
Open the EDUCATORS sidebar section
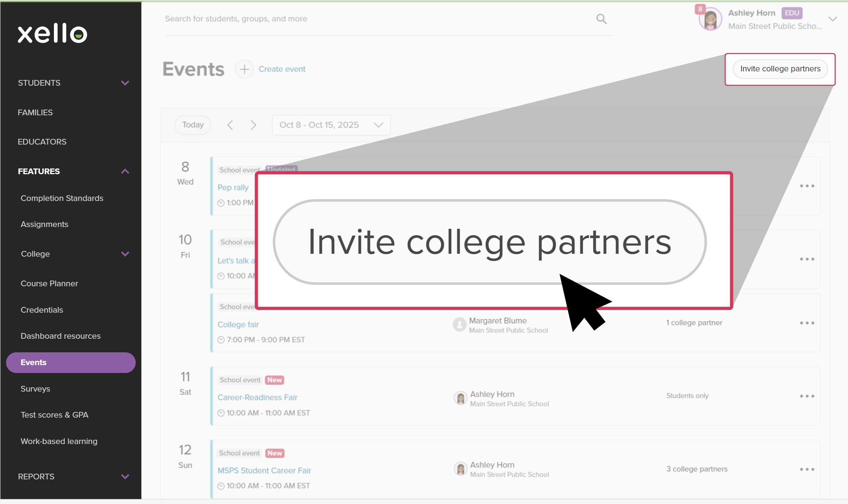42,141
